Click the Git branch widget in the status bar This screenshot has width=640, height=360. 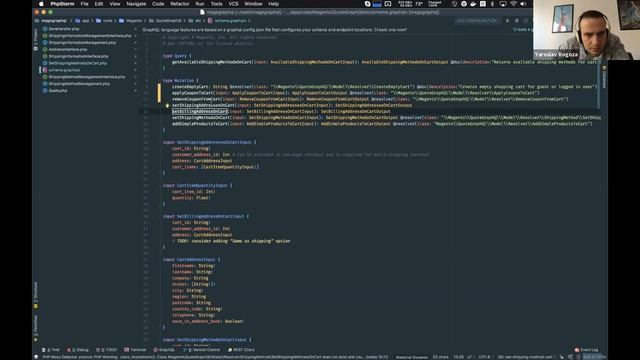point(525,357)
